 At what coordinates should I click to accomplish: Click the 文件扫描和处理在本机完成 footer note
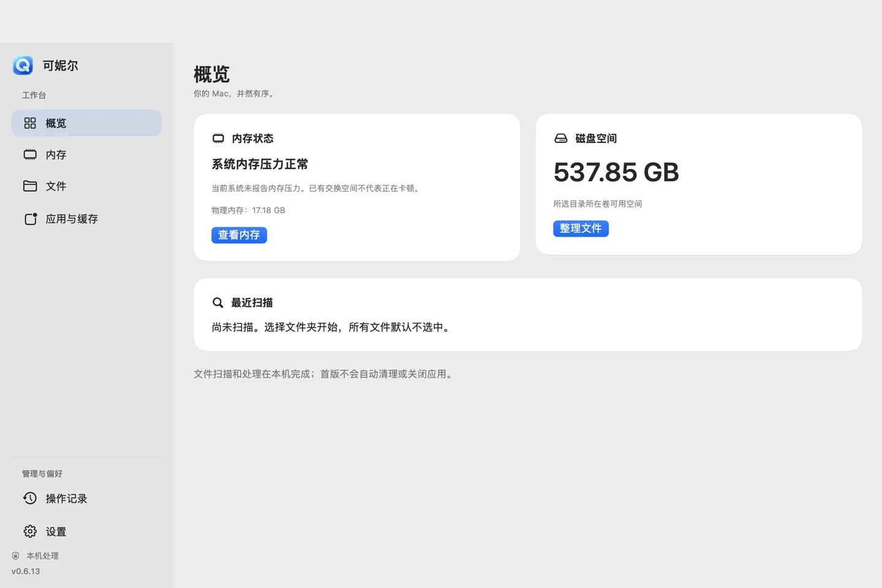tap(325, 374)
